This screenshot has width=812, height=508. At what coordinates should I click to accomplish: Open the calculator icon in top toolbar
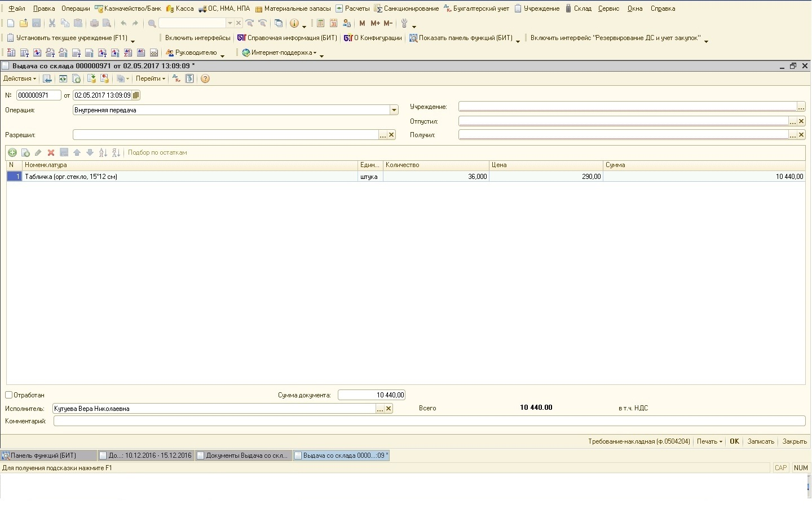(320, 23)
